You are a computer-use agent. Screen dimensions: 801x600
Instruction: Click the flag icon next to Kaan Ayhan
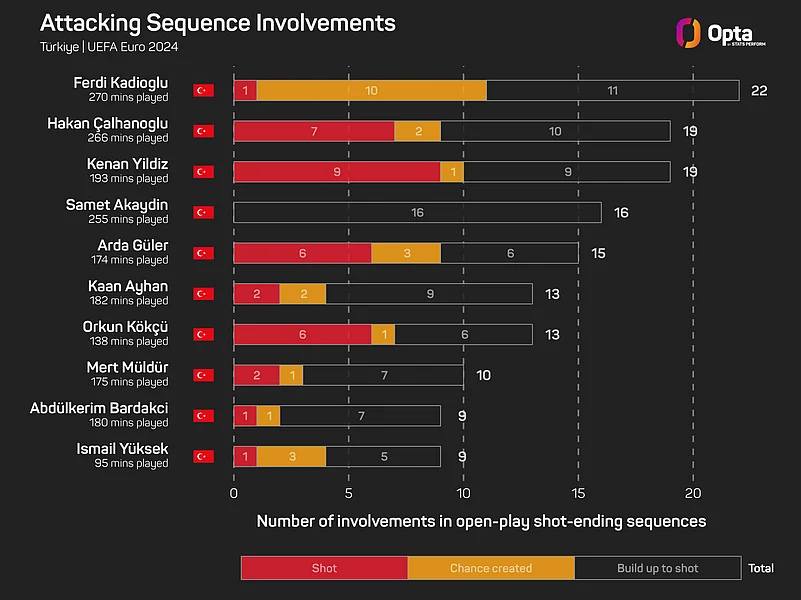(x=204, y=294)
